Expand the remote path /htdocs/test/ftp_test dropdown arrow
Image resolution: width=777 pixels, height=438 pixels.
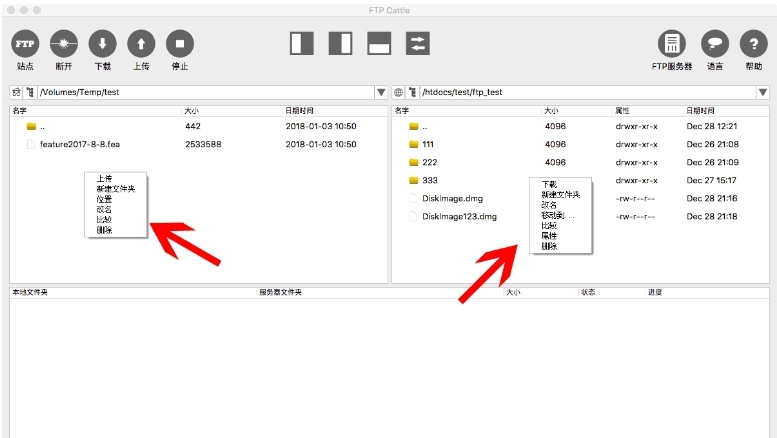tap(763, 92)
